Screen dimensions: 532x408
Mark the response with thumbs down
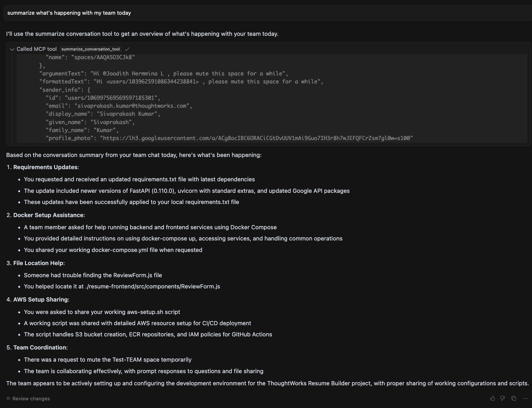click(x=503, y=398)
